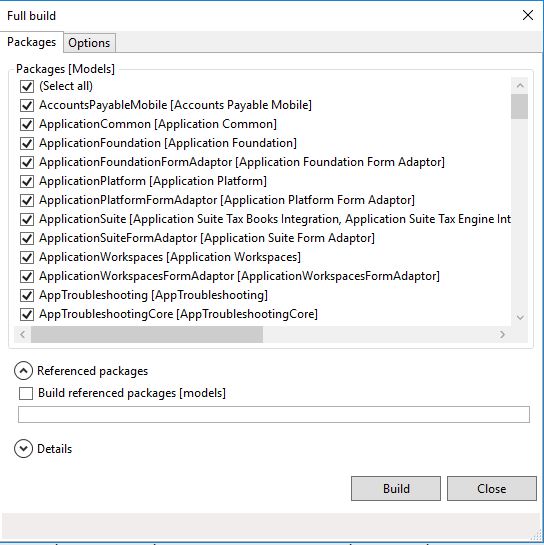Image resolution: width=544 pixels, height=545 pixels.
Task: Click the vertical scrollbar up arrow
Action: [x=520, y=86]
